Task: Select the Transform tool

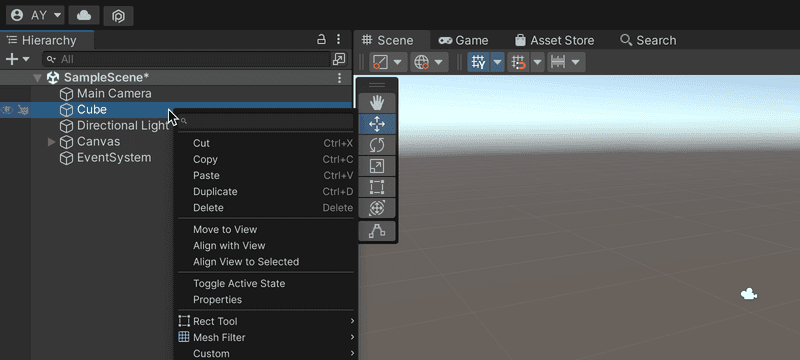Action: pyautogui.click(x=377, y=208)
